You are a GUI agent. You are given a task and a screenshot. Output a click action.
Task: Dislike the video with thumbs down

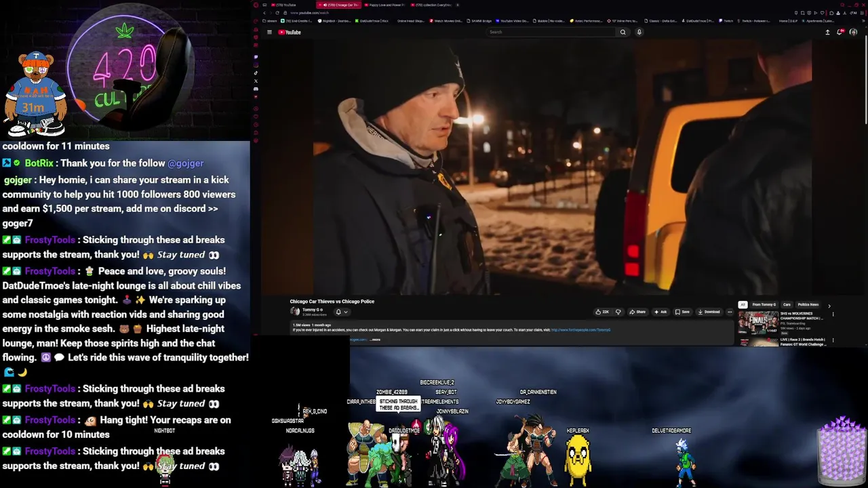coord(618,312)
